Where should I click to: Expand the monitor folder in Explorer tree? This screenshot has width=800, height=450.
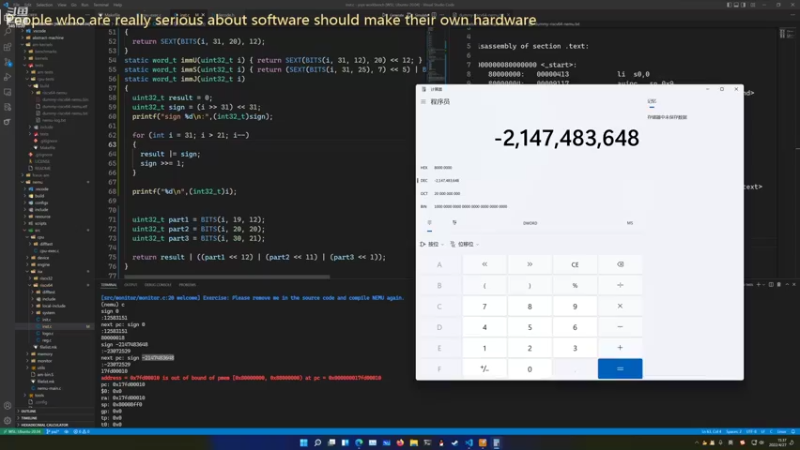coord(45,361)
